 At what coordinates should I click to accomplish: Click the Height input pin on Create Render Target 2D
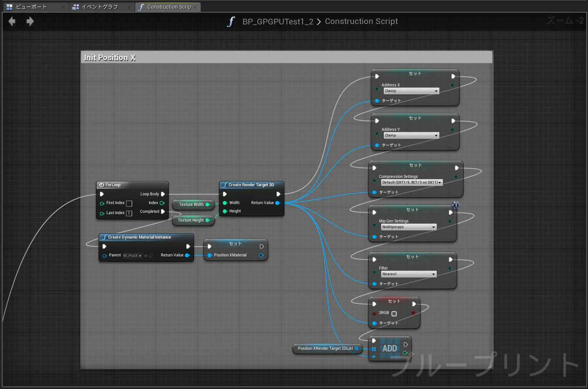tap(225, 211)
